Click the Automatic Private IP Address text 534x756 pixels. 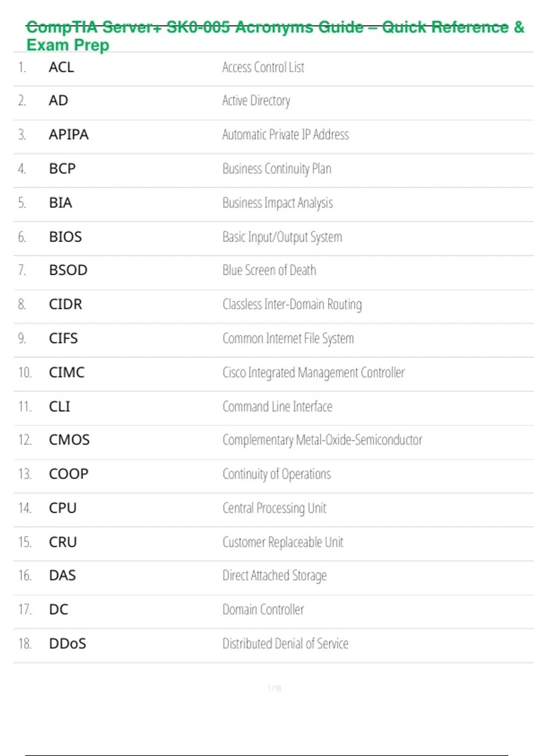(285, 134)
